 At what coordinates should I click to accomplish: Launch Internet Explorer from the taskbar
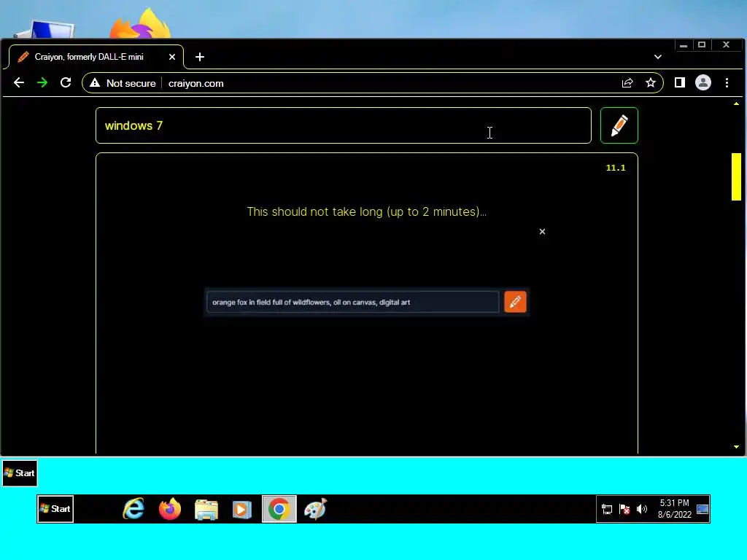click(134, 509)
